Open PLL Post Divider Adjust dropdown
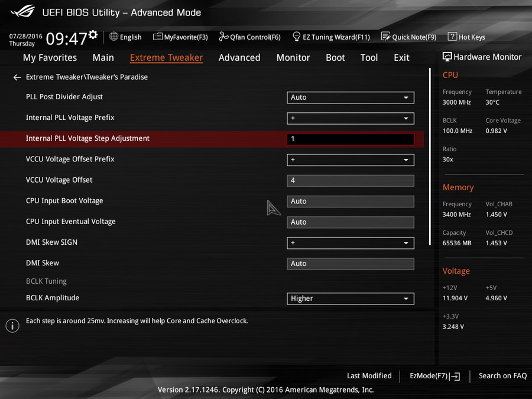This screenshot has height=399, width=532. [x=351, y=98]
